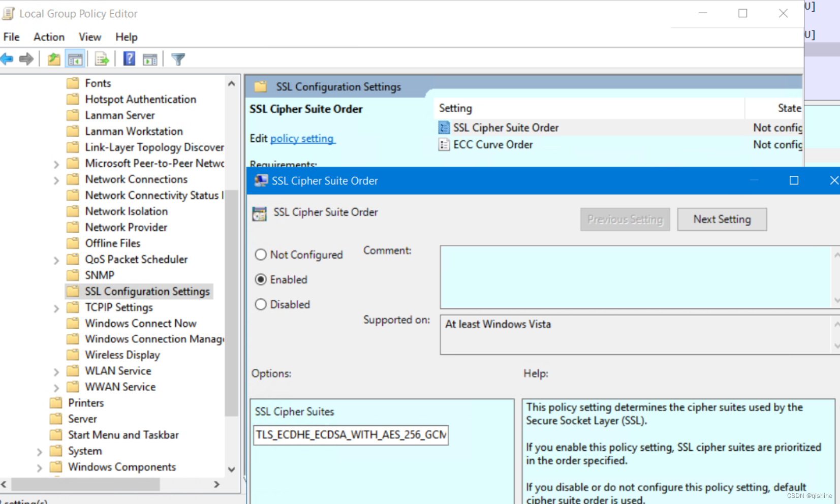This screenshot has height=504, width=840.
Task: Click the Forward navigation arrow
Action: pyautogui.click(x=26, y=58)
